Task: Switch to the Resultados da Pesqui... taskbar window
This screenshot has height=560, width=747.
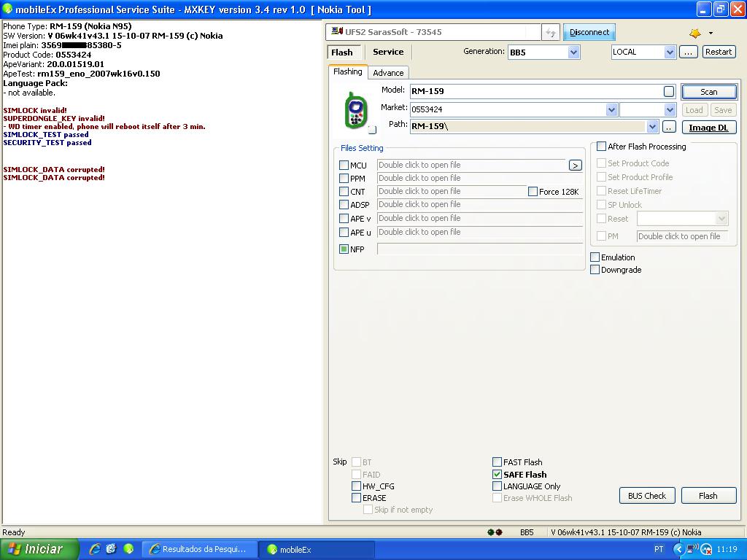Action: [x=199, y=549]
